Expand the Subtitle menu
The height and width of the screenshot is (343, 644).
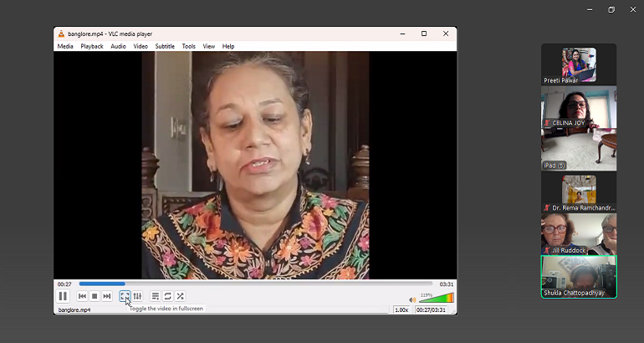165,46
